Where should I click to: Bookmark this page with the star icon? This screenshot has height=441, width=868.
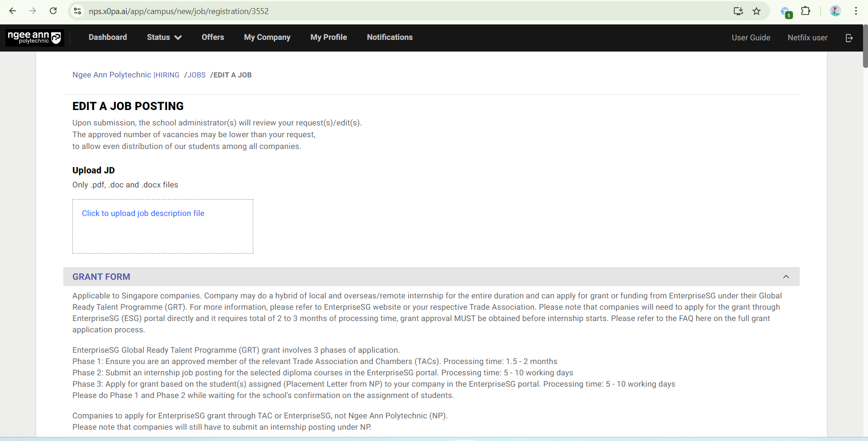pyautogui.click(x=756, y=11)
